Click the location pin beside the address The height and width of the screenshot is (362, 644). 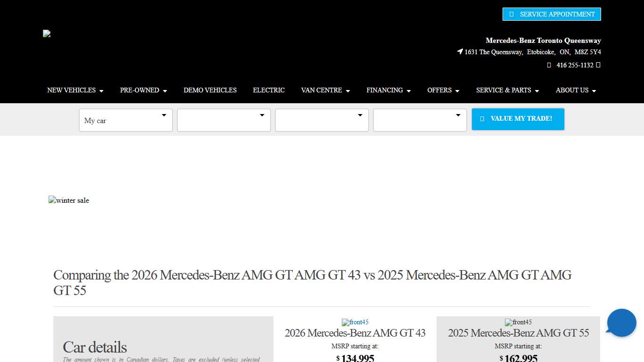[x=459, y=52]
